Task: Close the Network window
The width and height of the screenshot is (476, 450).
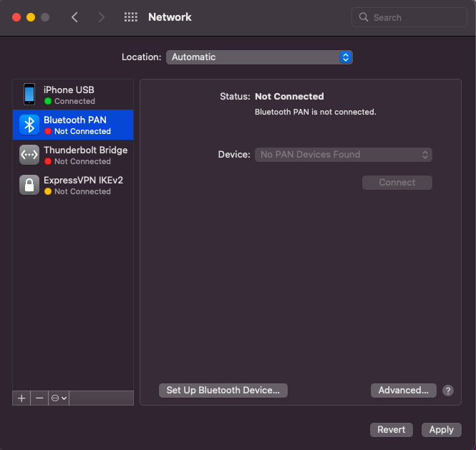Action: click(16, 17)
